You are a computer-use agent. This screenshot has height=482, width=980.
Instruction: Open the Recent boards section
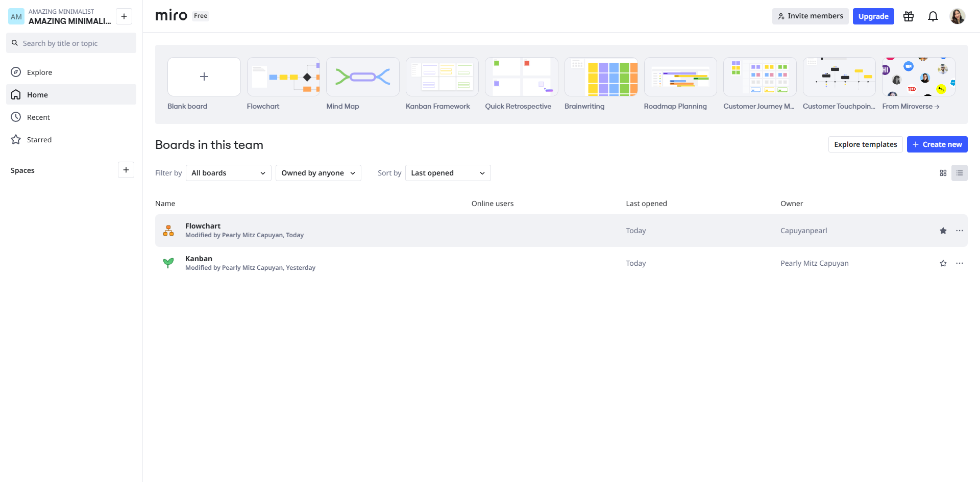click(38, 117)
